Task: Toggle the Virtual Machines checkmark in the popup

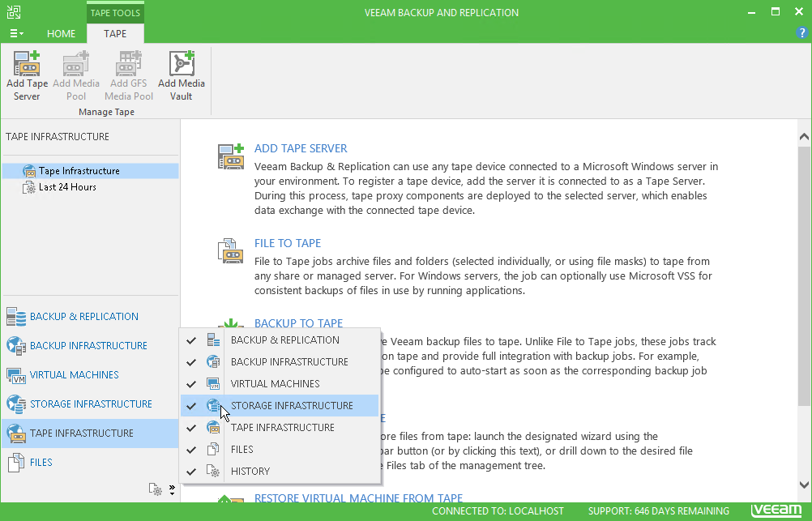Action: pos(191,384)
